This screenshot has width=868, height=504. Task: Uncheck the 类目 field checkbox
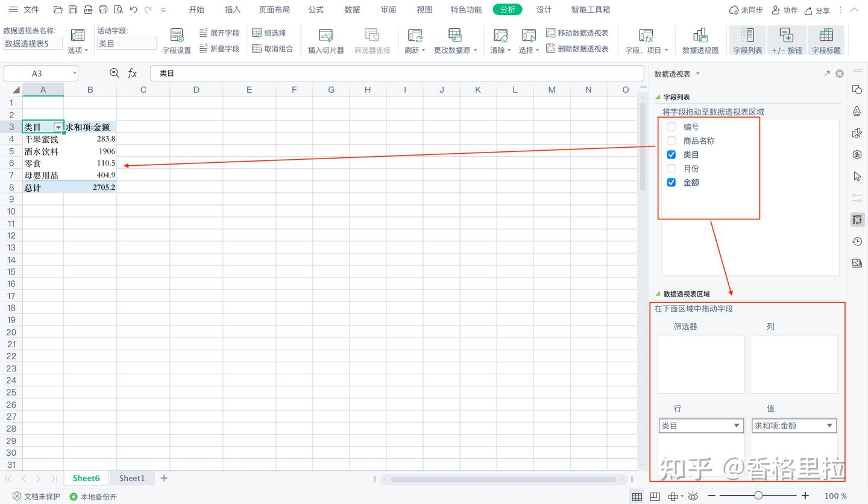(x=671, y=155)
